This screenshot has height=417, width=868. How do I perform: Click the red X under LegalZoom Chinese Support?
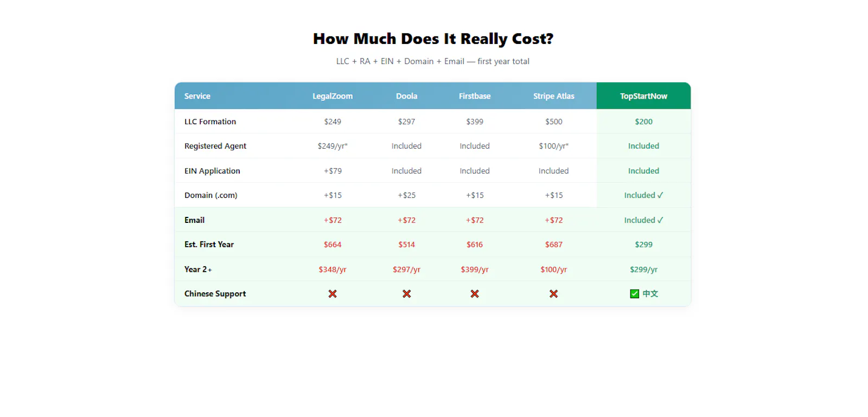click(x=333, y=294)
